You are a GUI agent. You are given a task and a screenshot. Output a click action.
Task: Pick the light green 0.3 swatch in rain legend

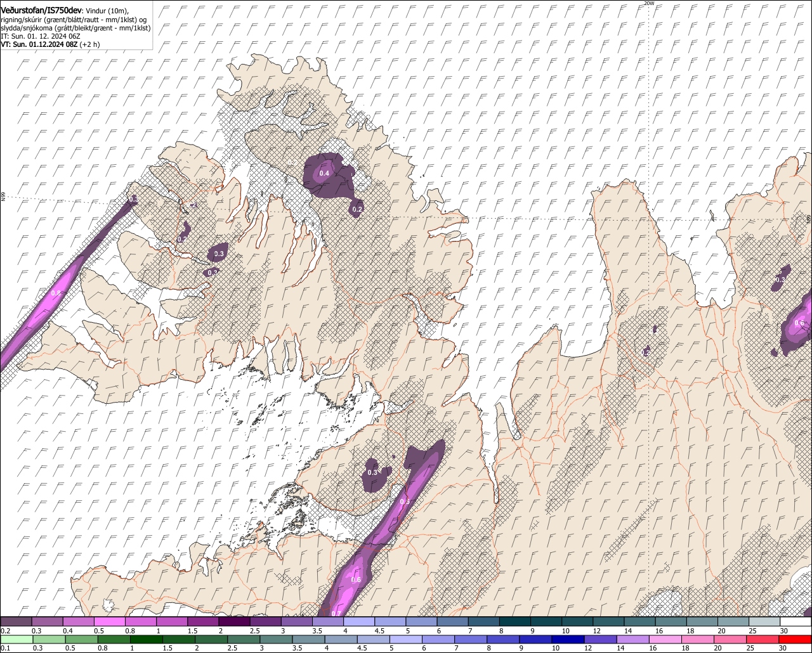point(49,639)
